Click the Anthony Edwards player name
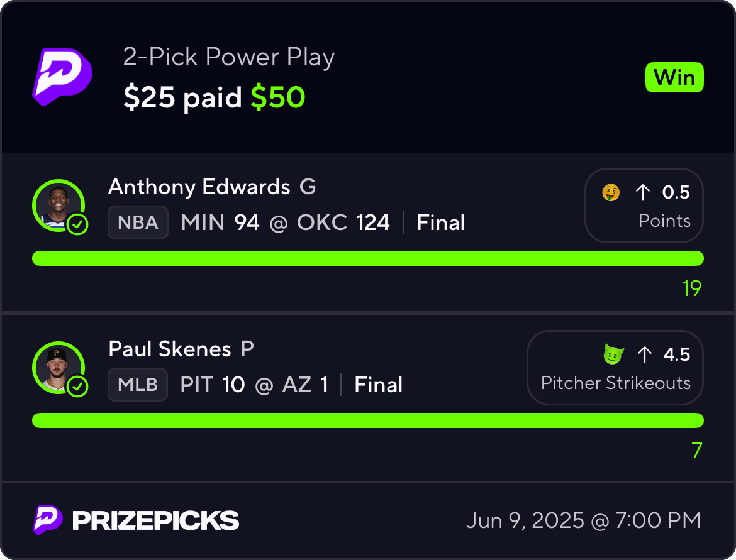Viewport: 736px width, 560px height. point(199,187)
